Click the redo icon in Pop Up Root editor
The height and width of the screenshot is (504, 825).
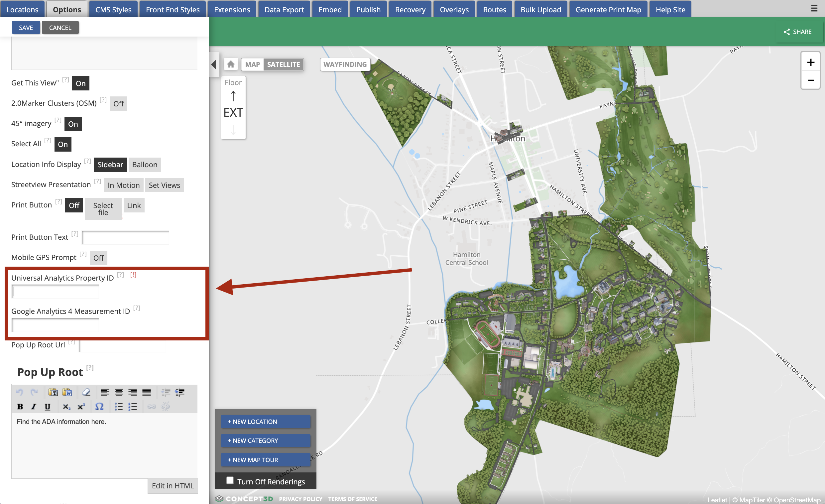[x=34, y=392]
